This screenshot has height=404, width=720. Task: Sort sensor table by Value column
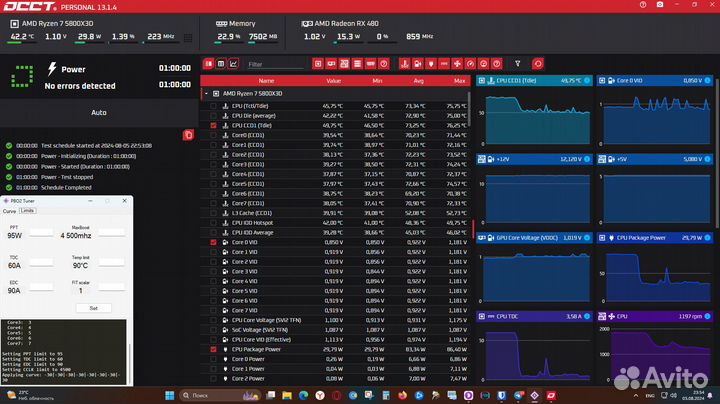click(x=333, y=81)
